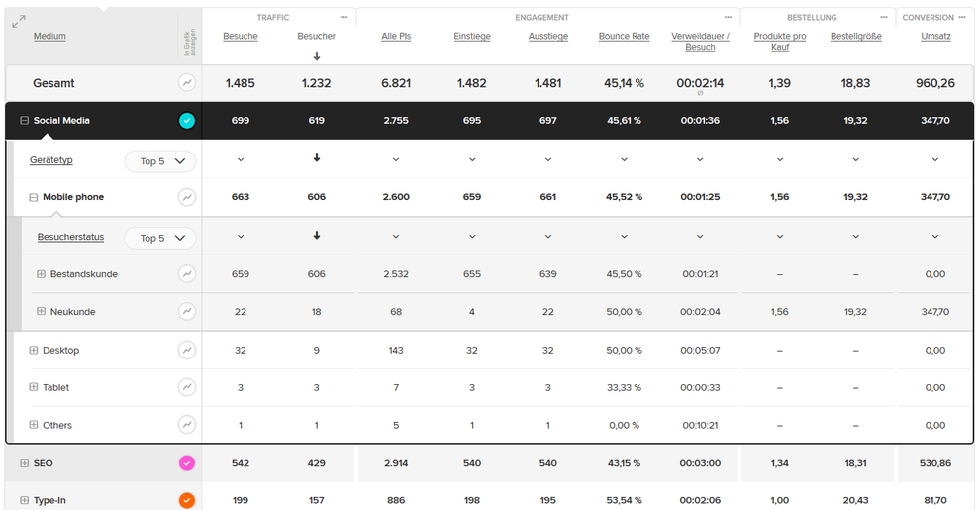
Task: Click Bounce Rate chevron in Besucherstatus row
Action: pos(625,237)
